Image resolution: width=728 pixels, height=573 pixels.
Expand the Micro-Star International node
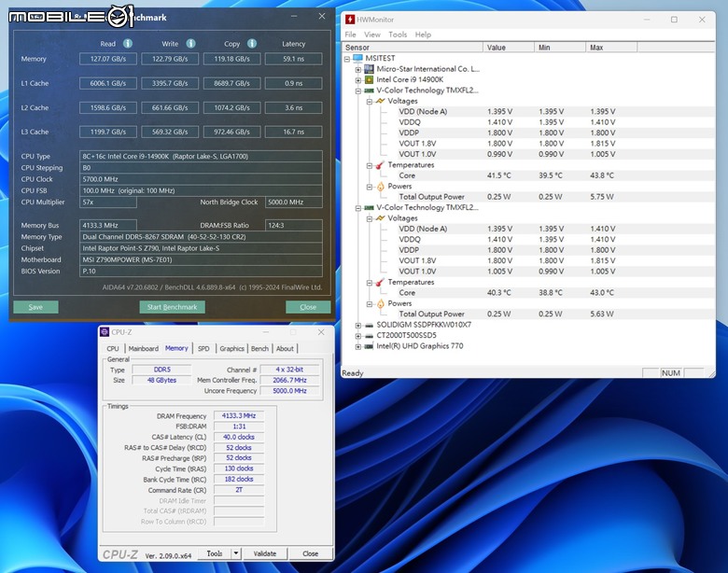(x=358, y=69)
